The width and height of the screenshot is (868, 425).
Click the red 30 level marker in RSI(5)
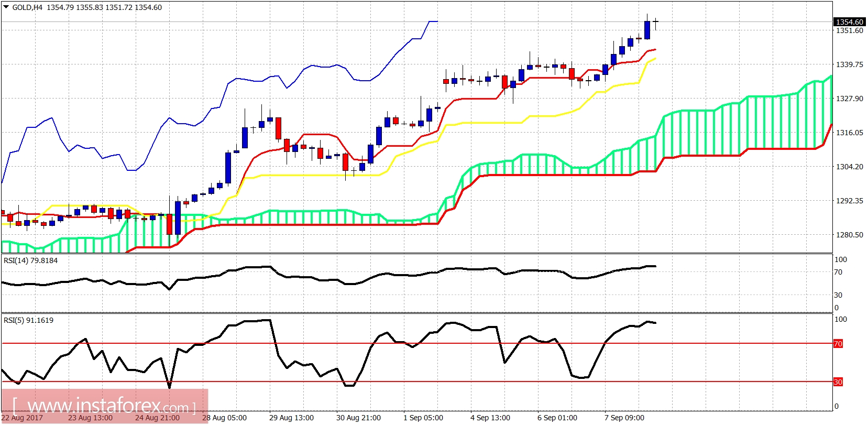838,382
